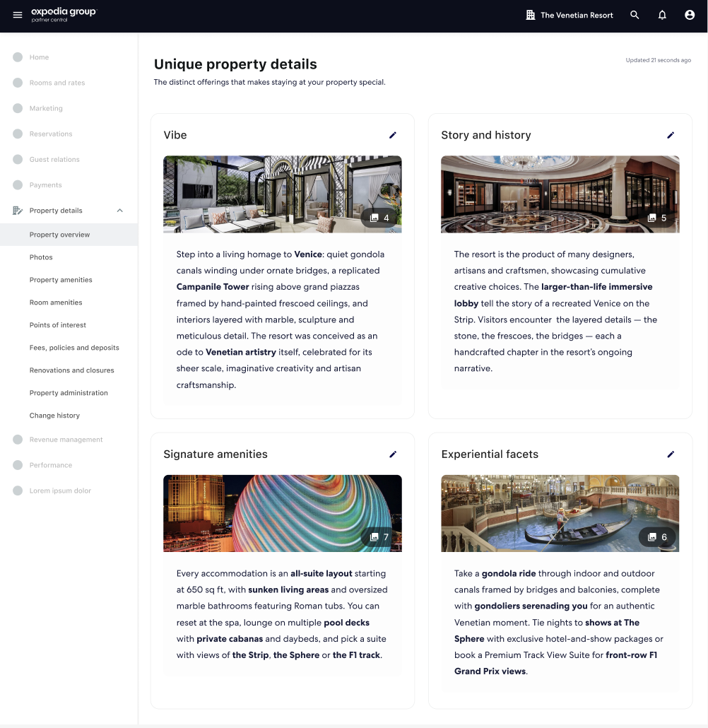Click the circle icon next to Lorem ipsum dolor

(x=18, y=491)
